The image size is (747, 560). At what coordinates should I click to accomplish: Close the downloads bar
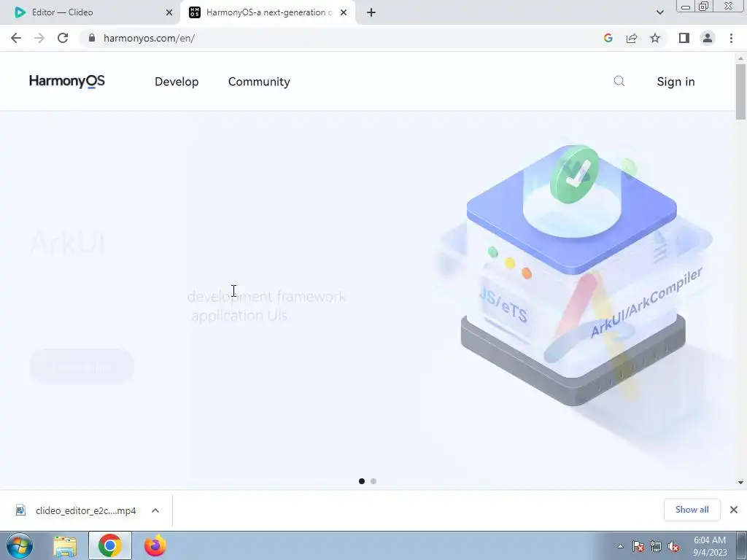[x=734, y=510]
